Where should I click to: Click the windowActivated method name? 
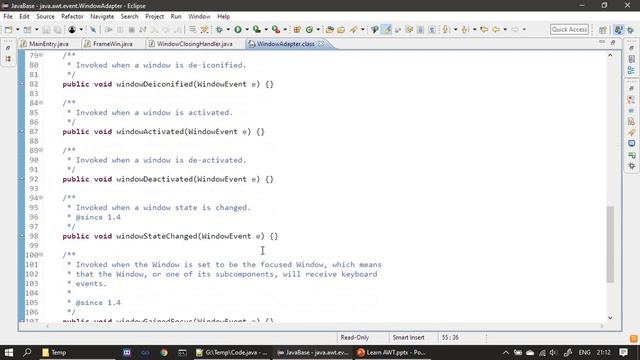150,131
